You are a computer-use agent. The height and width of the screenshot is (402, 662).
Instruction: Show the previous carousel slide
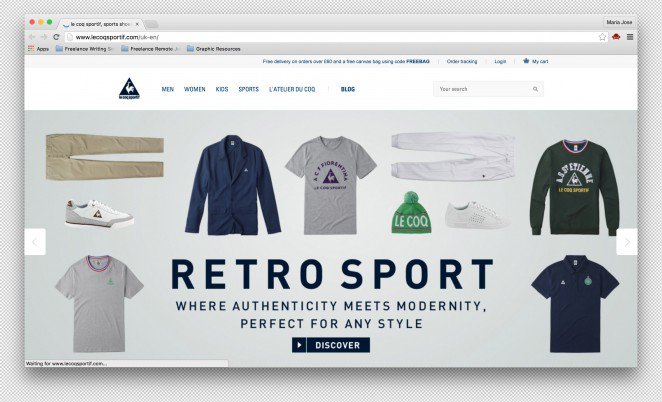(x=35, y=242)
